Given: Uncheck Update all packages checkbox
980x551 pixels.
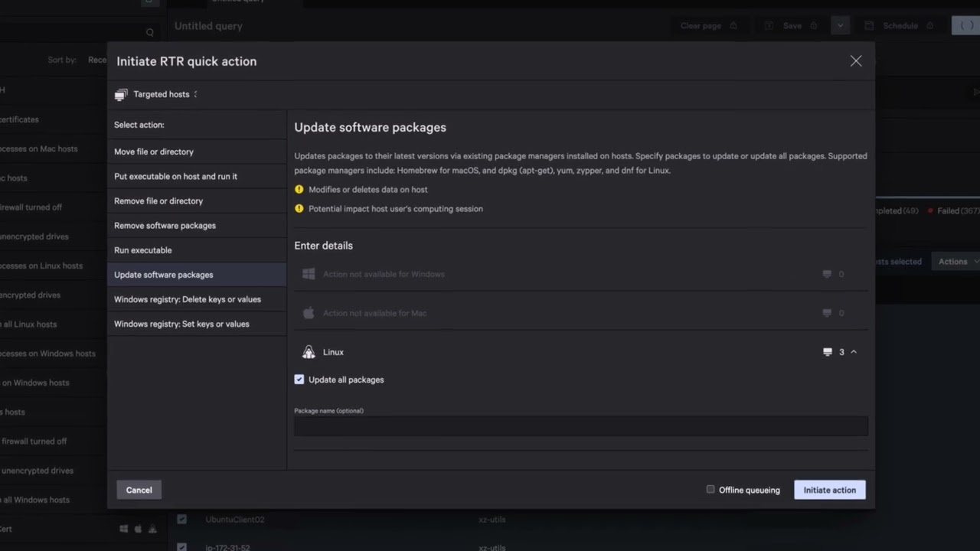Looking at the screenshot, I should pos(299,380).
